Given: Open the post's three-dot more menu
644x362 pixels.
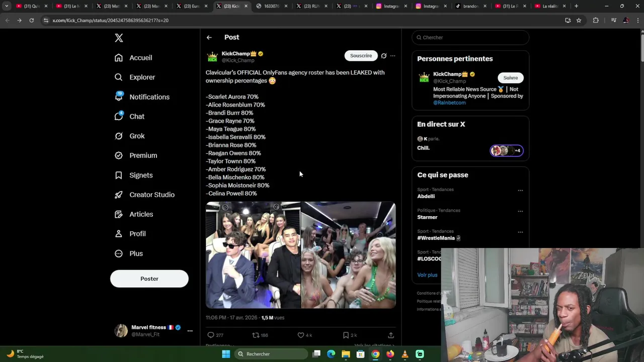Looking at the screenshot, I should point(393,56).
